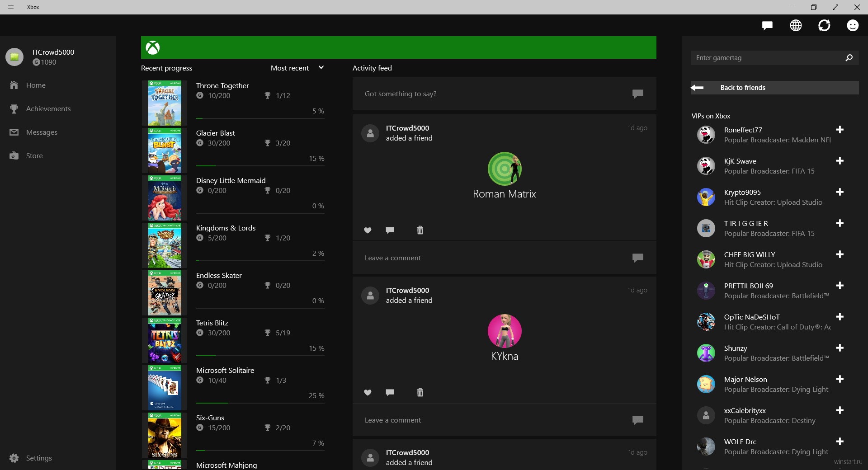Click the full-screen expand arrow in title bar
Screen dimensions: 868x470
point(835,7)
